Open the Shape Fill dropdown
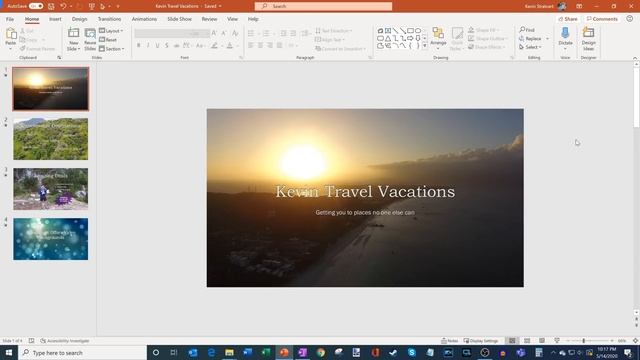Viewport: 640px width, 360px height. pos(483,30)
